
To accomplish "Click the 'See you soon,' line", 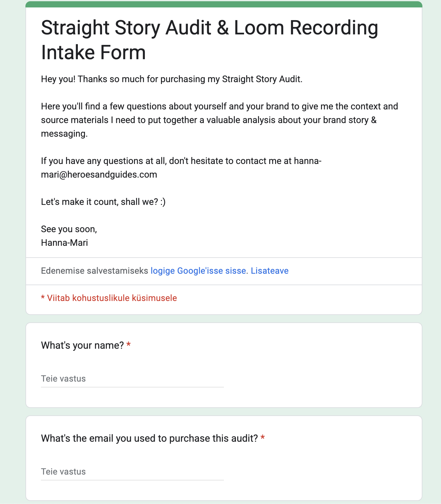I will point(69,229).
